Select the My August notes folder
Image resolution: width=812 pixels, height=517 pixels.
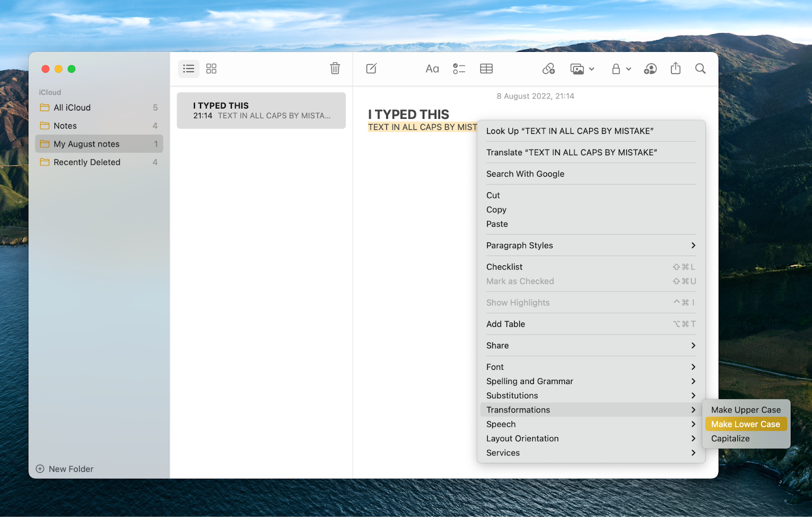[85, 144]
